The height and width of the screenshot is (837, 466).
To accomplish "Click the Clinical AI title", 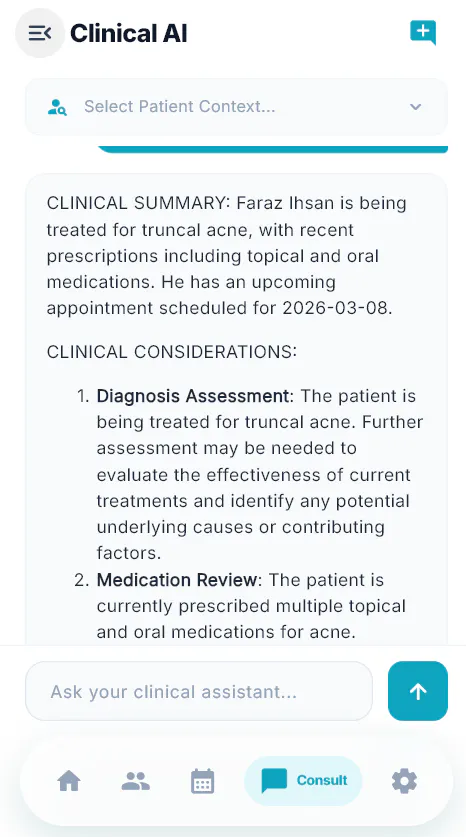I will [129, 33].
